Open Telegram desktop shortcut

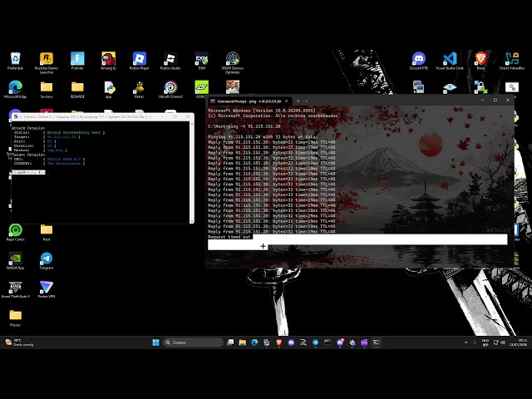coord(47,260)
